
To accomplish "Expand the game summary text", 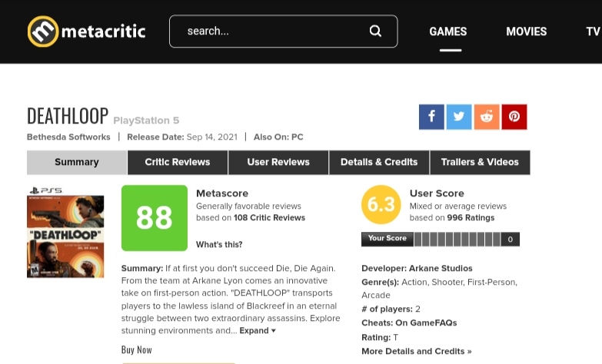I will pyautogui.click(x=258, y=331).
